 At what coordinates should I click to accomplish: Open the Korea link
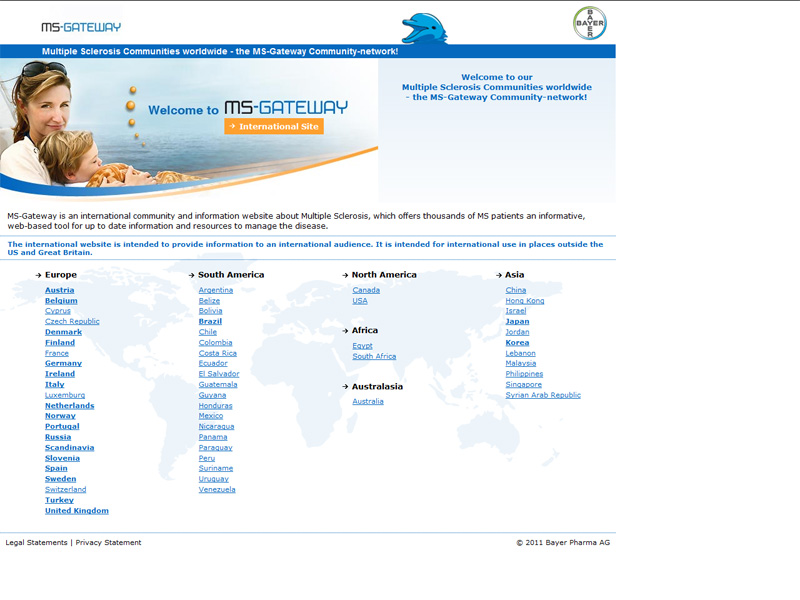(517, 343)
